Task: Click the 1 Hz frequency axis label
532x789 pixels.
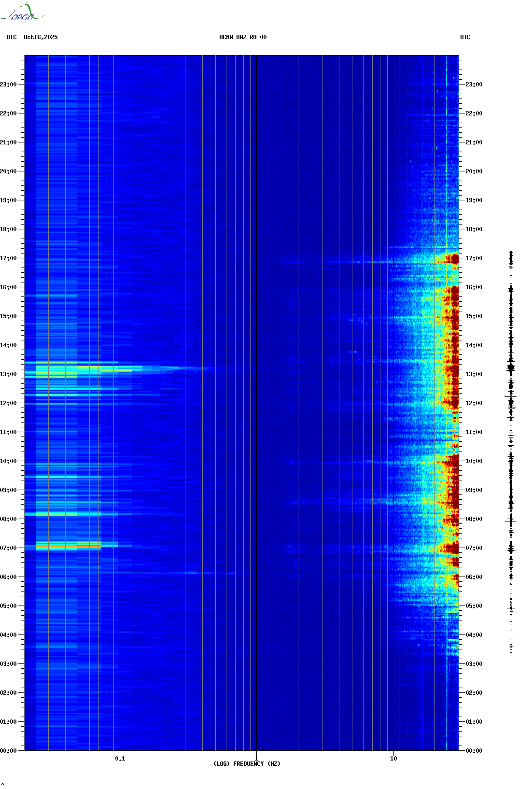Action: 256,759
